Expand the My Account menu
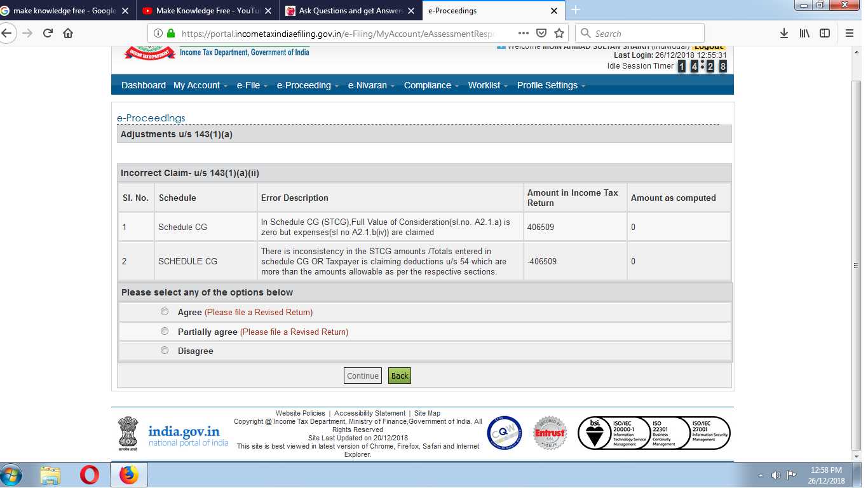This screenshot has height=488, width=868. tap(200, 85)
